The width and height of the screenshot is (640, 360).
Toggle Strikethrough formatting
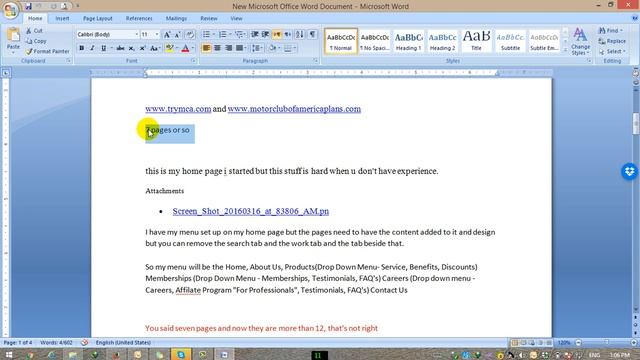pyautogui.click(x=120, y=48)
